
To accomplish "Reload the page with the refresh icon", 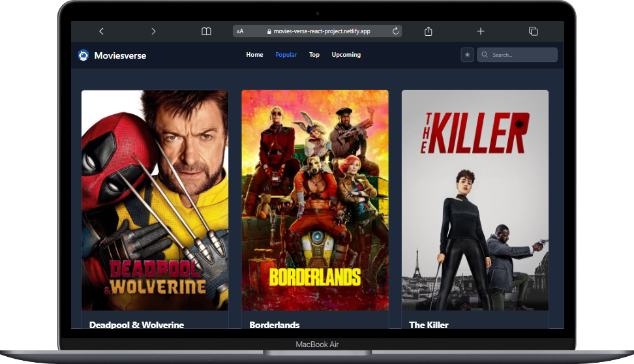I will coord(395,31).
